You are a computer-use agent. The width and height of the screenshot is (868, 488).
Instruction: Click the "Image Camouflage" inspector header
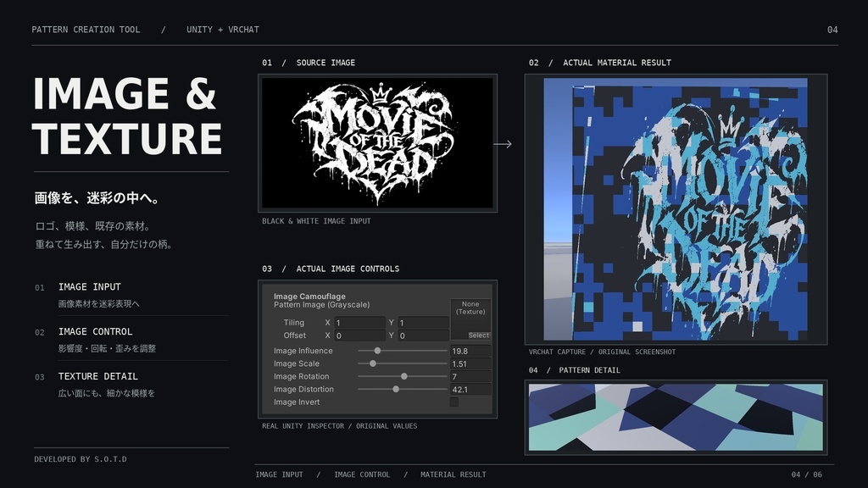(x=309, y=297)
